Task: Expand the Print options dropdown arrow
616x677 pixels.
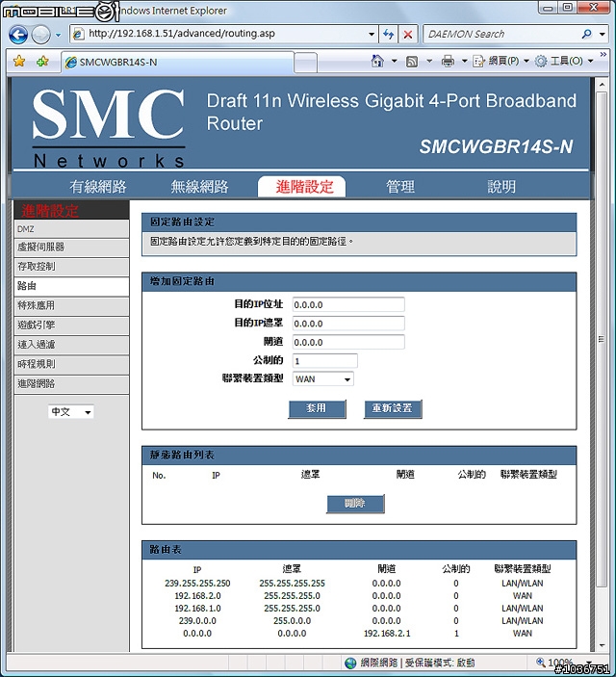Action: (x=465, y=62)
